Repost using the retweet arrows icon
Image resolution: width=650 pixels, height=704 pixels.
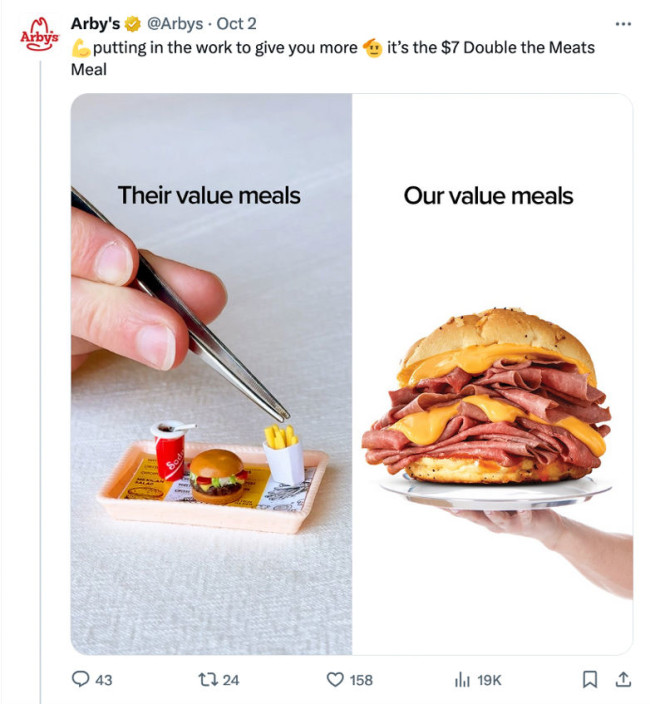pyautogui.click(x=208, y=679)
